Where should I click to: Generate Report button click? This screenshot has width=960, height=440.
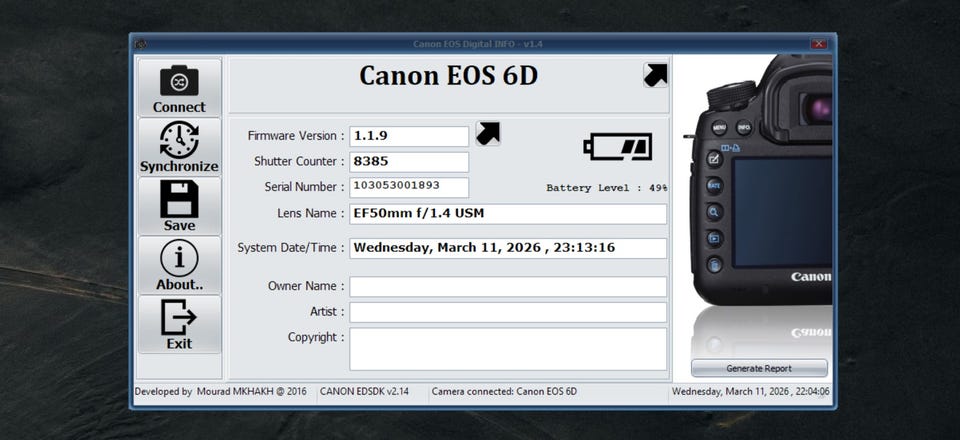click(759, 368)
